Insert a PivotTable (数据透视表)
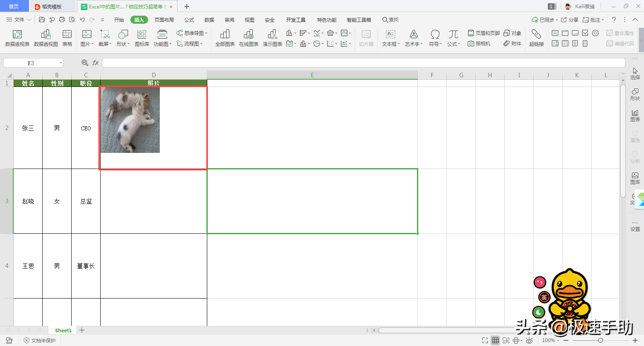 pyautogui.click(x=17, y=38)
